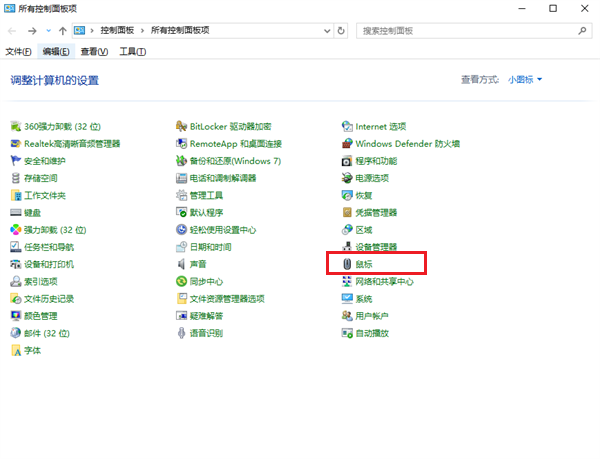Open the 360强力卸载 (32 位) icon
The height and width of the screenshot is (459, 600).
click(x=15, y=126)
